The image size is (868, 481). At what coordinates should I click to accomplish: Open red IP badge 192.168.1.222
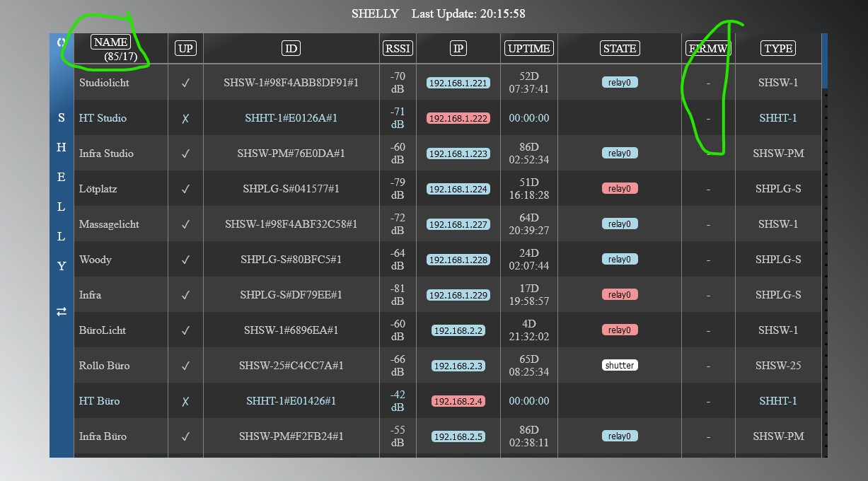458,118
